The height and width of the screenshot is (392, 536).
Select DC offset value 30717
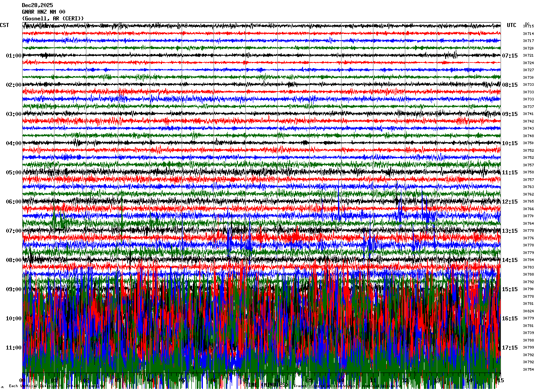click(528, 41)
